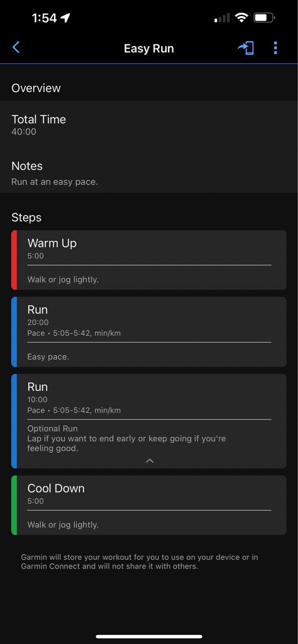
Task: Tap the Total Time value 40:00
Action: point(24,132)
